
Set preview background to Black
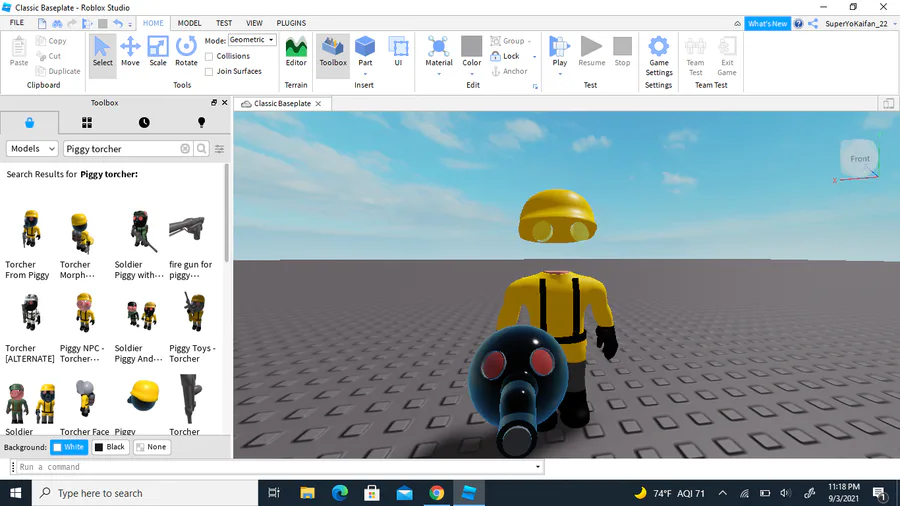(110, 447)
